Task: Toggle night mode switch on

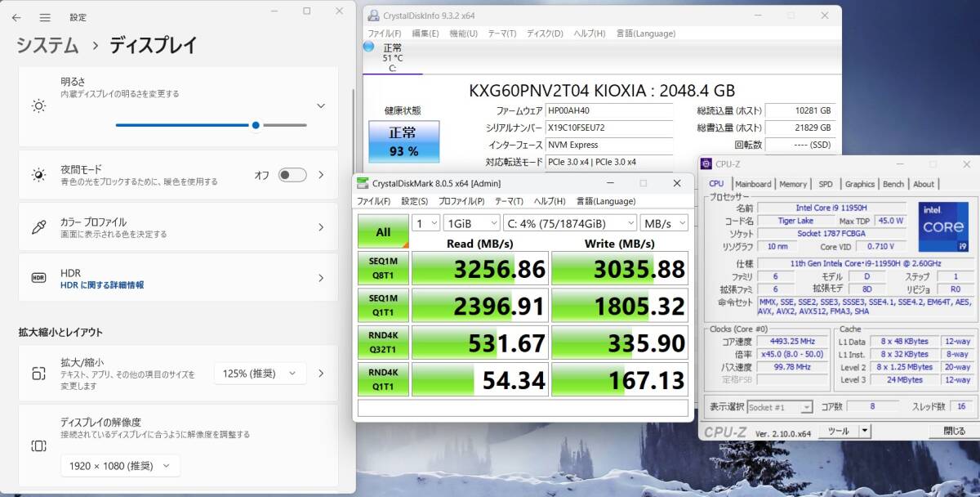Action: pos(292,175)
